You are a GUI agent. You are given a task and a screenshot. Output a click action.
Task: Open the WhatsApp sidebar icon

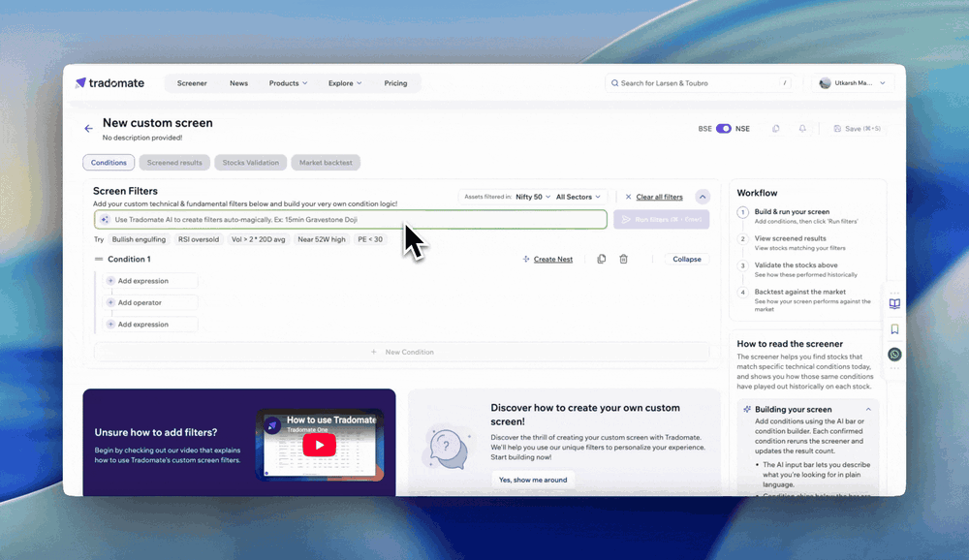click(894, 355)
